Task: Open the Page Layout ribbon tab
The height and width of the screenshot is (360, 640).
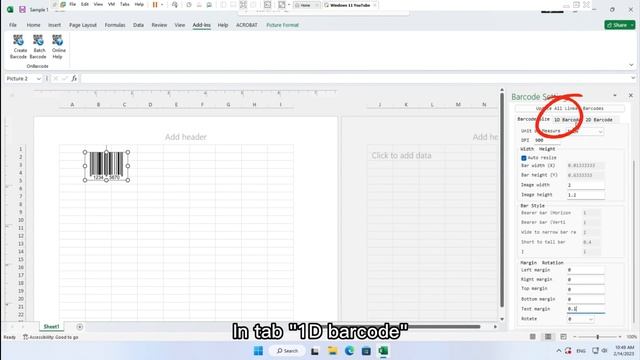Action: (83, 25)
